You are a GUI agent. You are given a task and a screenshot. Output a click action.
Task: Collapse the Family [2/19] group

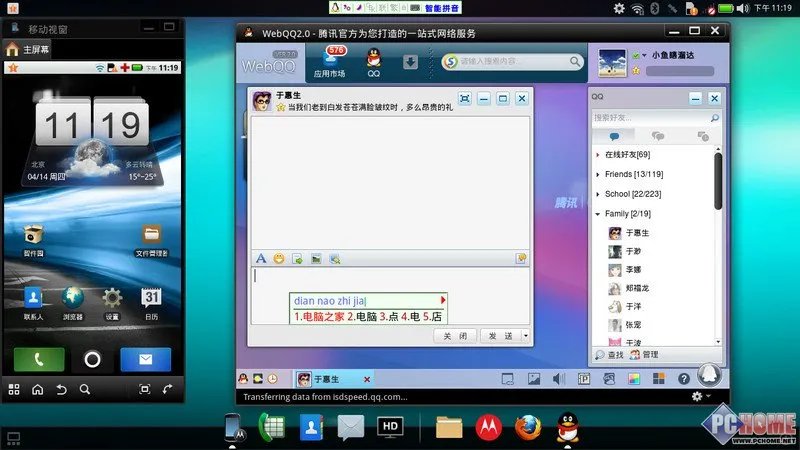click(628, 214)
